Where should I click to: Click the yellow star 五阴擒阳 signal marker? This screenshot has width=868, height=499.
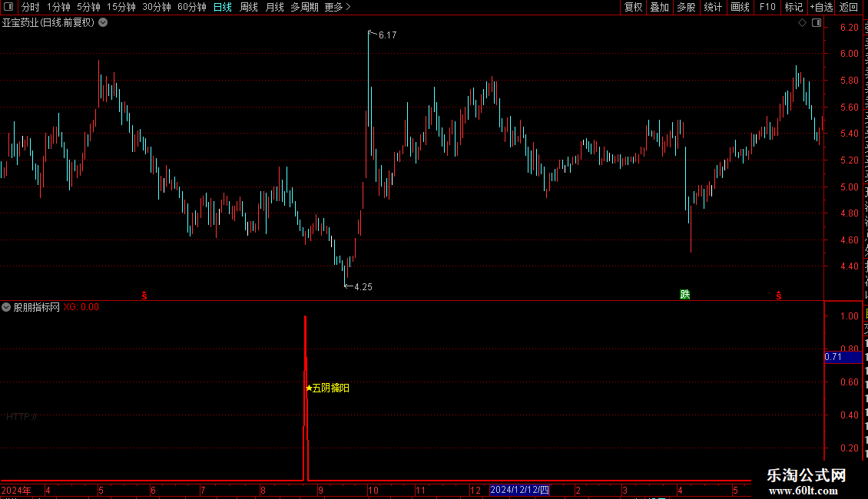327,388
